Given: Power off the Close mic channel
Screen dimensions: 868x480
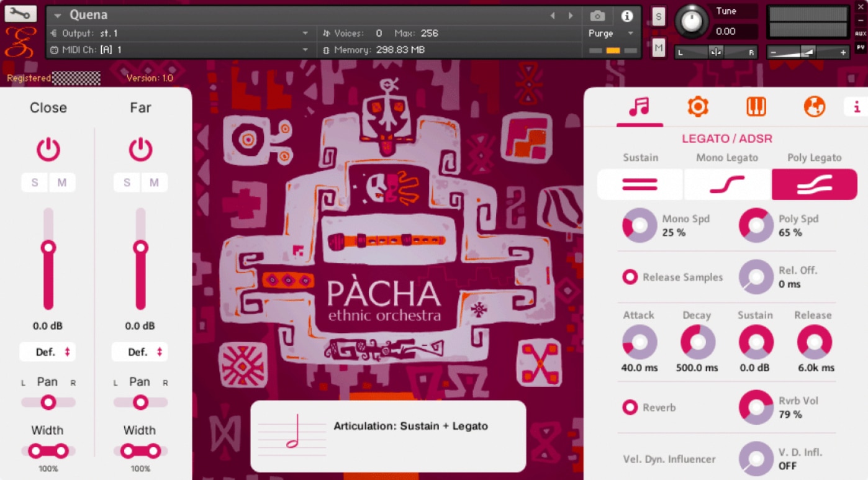Looking at the screenshot, I should coord(48,148).
